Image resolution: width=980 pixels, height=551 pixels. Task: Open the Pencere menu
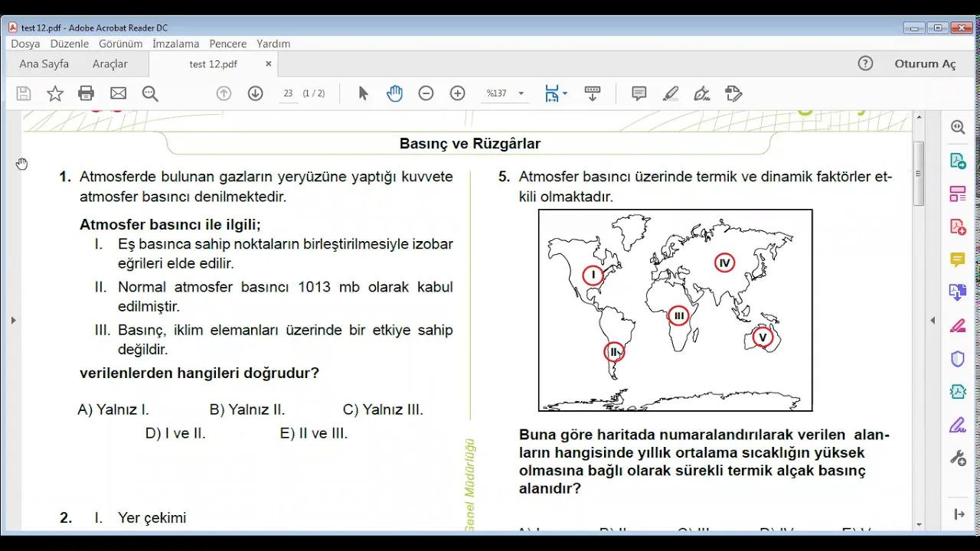coord(228,44)
